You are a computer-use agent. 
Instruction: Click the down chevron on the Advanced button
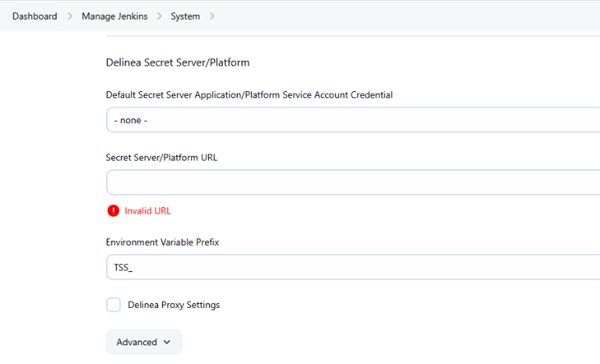tap(167, 342)
